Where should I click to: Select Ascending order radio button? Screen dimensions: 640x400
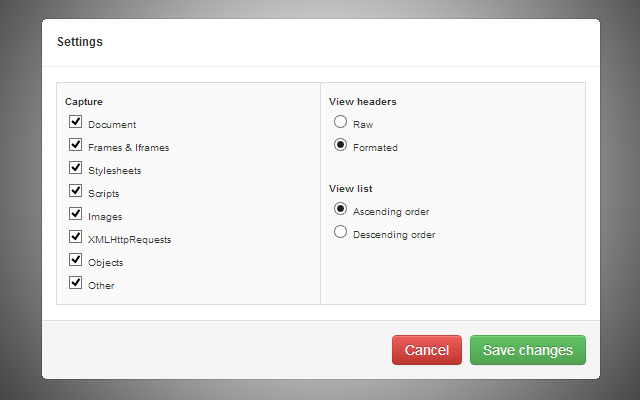(341, 209)
